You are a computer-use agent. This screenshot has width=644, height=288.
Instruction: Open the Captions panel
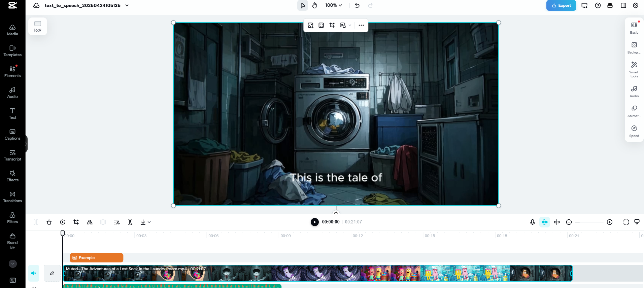click(x=12, y=134)
